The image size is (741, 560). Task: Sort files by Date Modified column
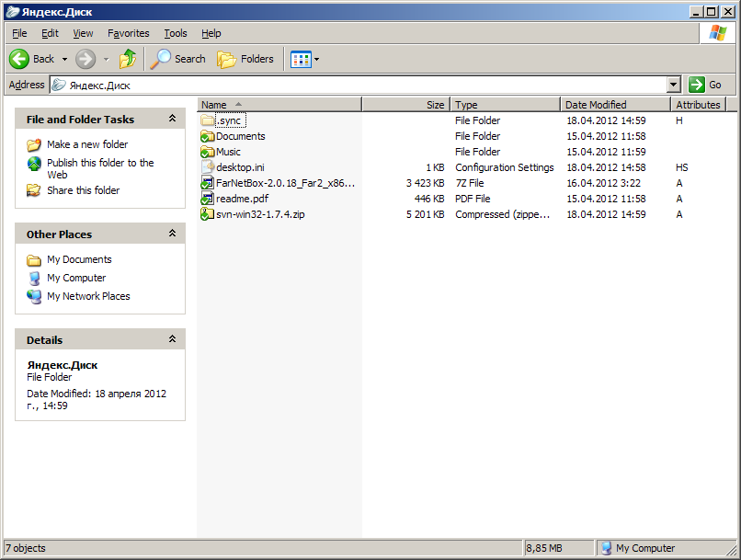click(596, 105)
